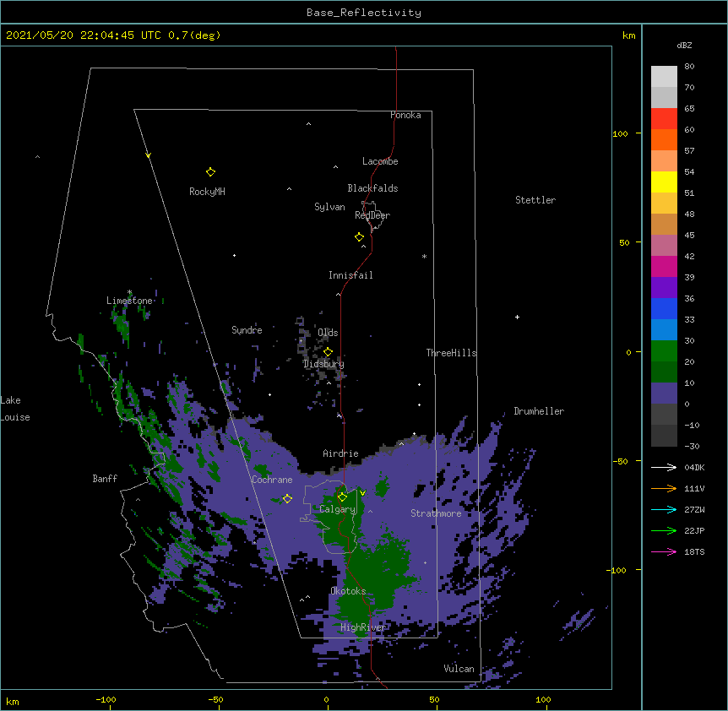Screen dimensions: 728x711
Task: Pick the light blue swatch above 30 dBZ
Action: point(664,330)
